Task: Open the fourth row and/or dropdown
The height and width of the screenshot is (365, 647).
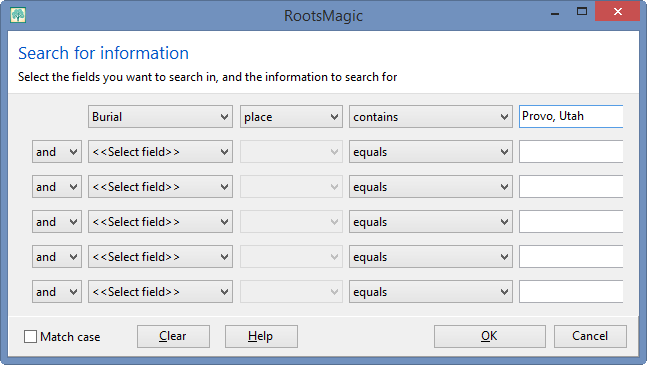Action: pos(57,222)
